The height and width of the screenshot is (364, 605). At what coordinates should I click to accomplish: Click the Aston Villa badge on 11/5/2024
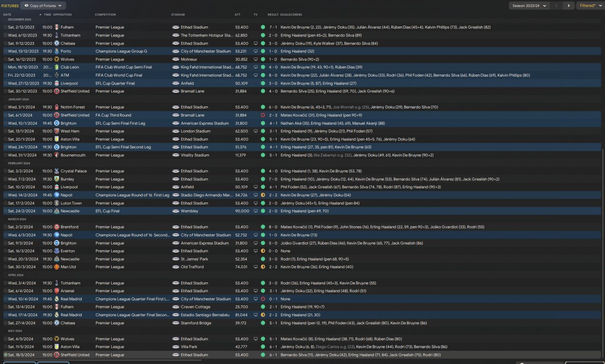[57, 347]
